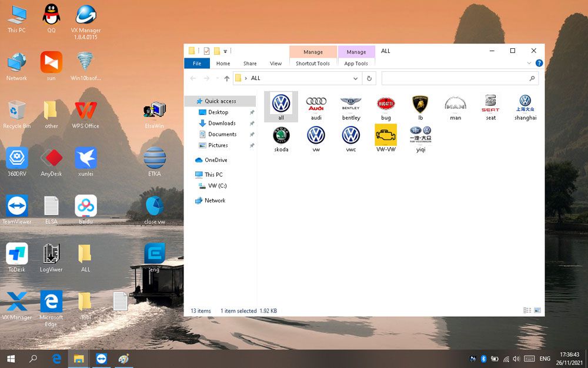Open VW (C:) drive in navigation pane
Image resolution: width=588 pixels, height=368 pixels.
[217, 186]
